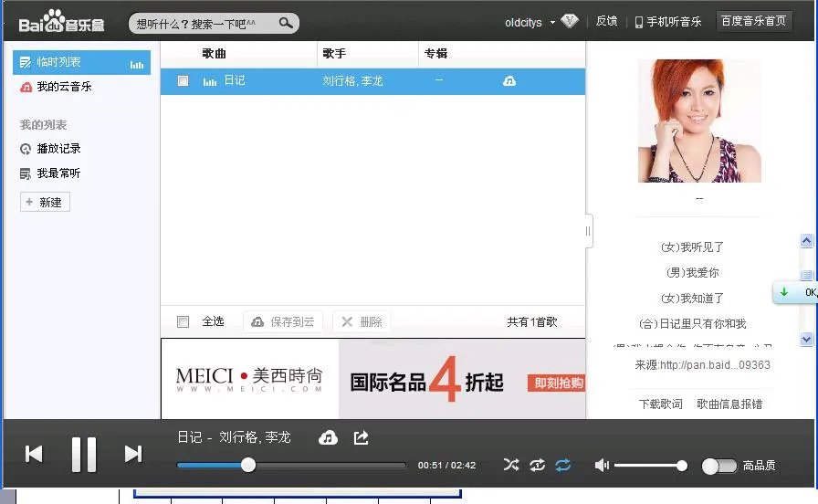818x504 pixels.
Task: Open 我最常听 most played list
Action: [x=50, y=173]
